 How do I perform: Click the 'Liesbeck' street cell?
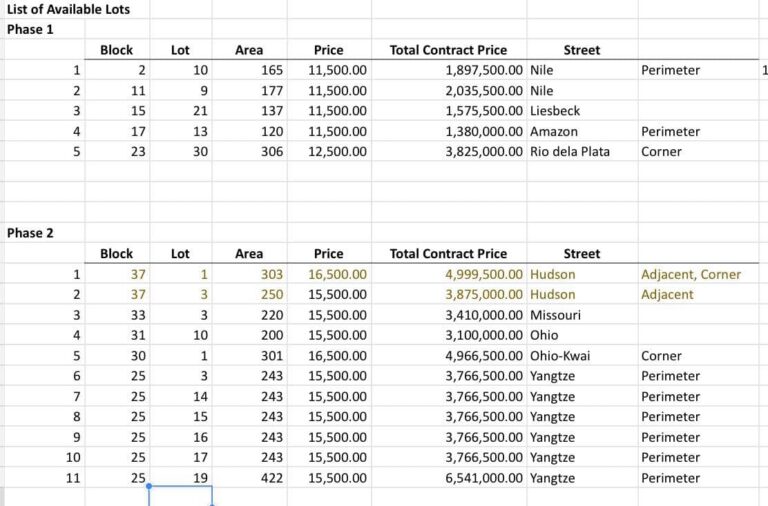click(x=555, y=111)
